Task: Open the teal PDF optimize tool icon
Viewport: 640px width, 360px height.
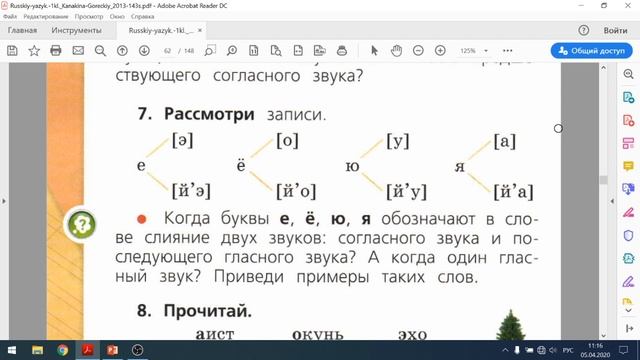Action: (629, 258)
